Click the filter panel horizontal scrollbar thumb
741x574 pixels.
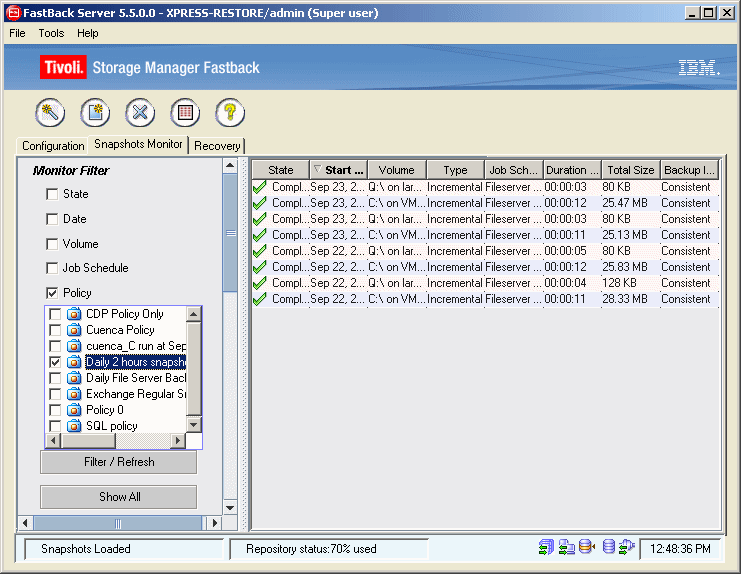point(118,523)
